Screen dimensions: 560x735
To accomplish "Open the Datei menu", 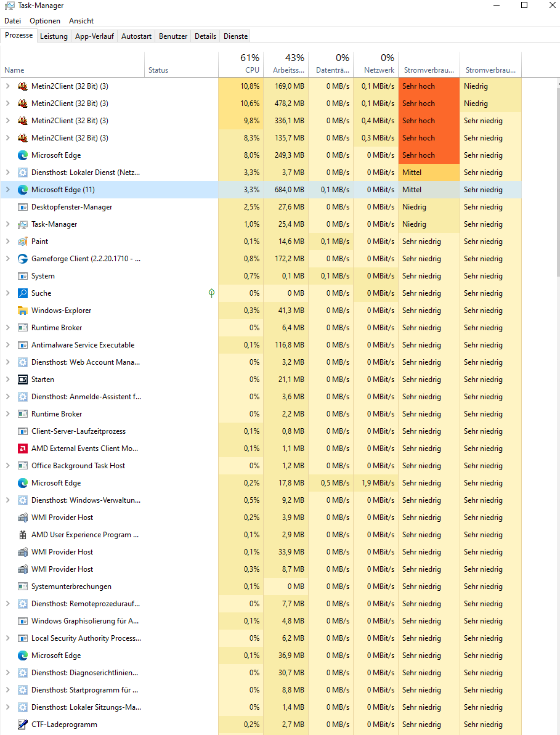I will [13, 20].
